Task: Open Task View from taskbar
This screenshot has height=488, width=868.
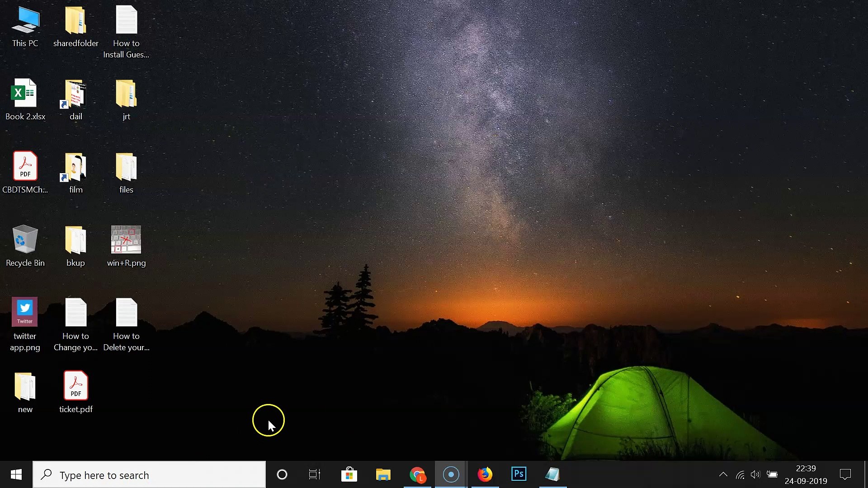Action: coord(315,474)
